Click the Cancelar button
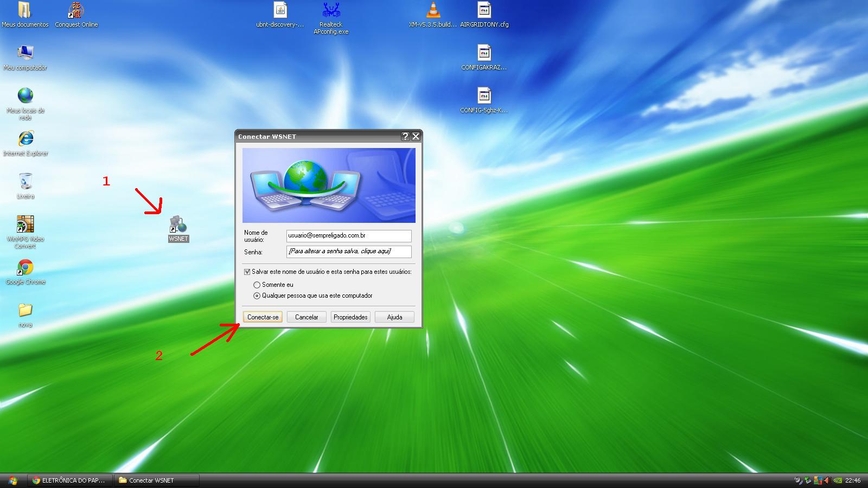The image size is (868, 488). tap(307, 317)
